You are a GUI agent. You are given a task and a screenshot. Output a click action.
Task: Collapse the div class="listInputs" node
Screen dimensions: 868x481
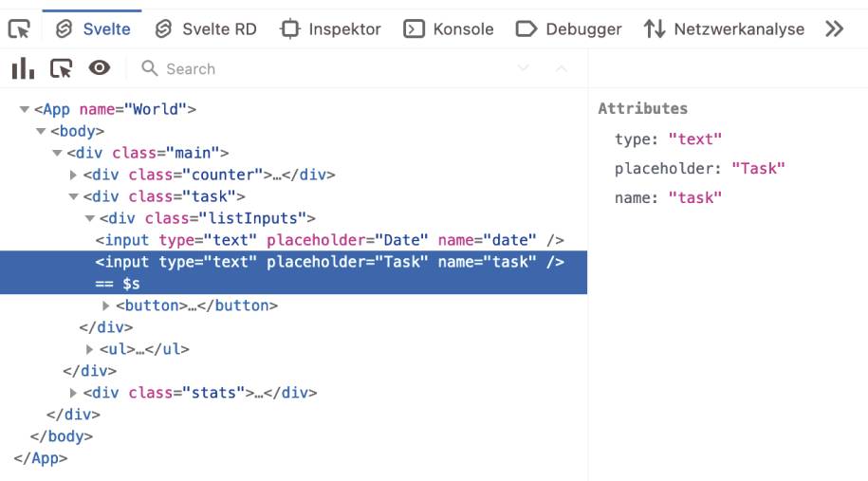pyautogui.click(x=90, y=218)
